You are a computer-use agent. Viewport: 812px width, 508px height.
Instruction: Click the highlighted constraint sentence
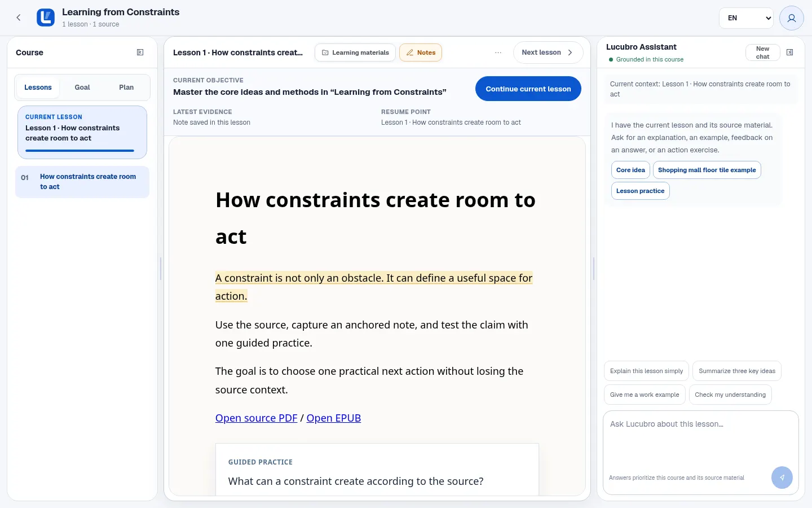(374, 287)
